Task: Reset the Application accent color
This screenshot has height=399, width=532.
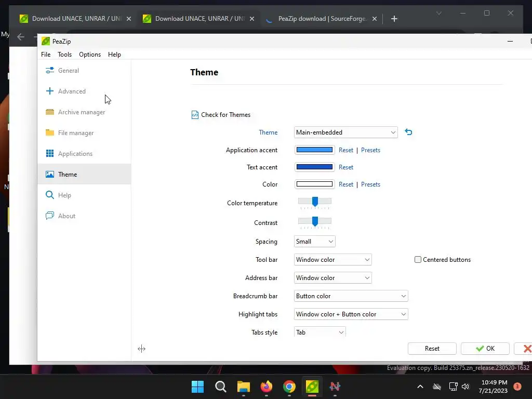Action: 345,150
